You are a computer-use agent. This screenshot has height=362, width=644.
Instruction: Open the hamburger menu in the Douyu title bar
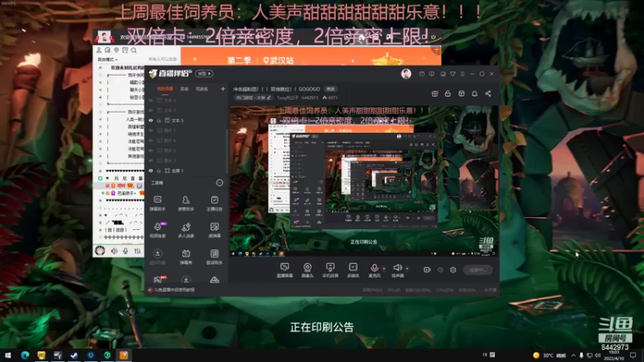462,74
